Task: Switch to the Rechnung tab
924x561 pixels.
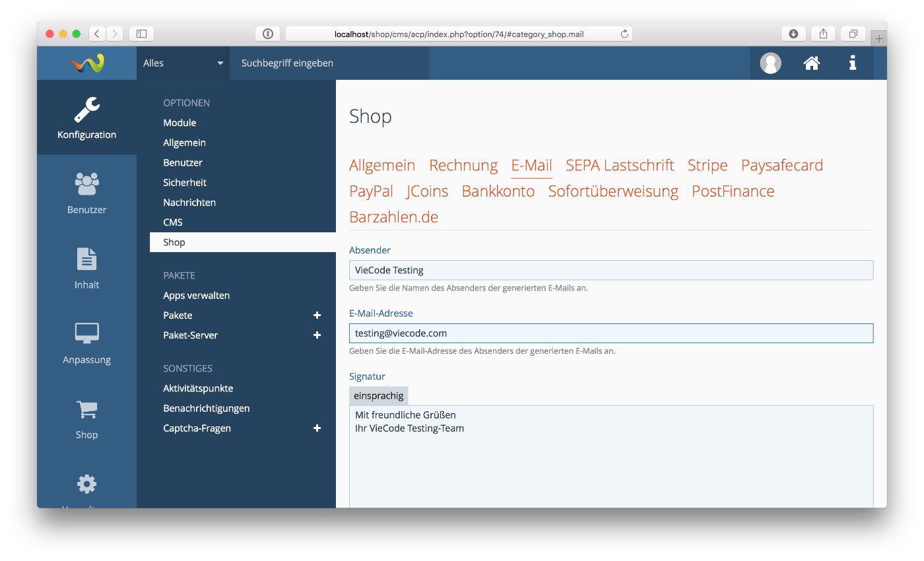Action: pos(463,165)
